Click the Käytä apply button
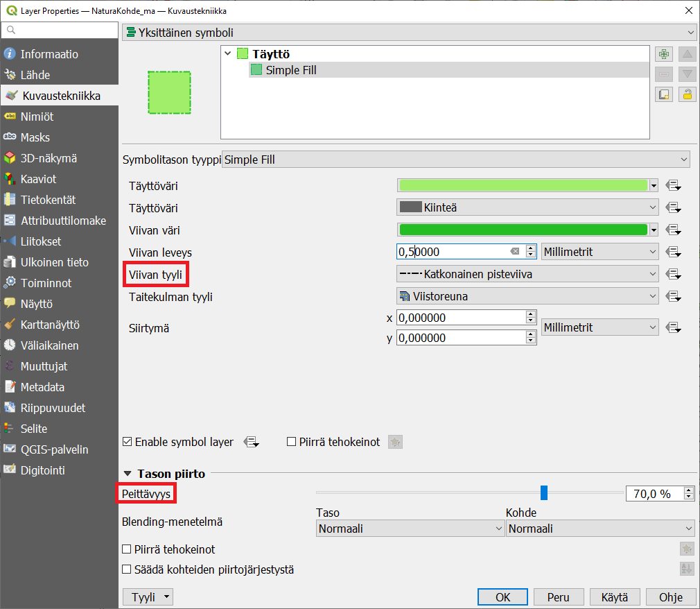The width and height of the screenshot is (700, 609). coord(614,597)
